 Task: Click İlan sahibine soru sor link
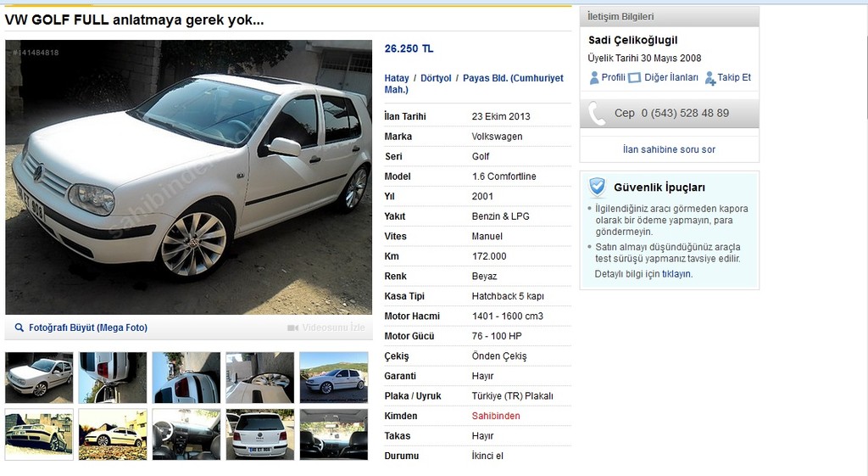coord(669,149)
